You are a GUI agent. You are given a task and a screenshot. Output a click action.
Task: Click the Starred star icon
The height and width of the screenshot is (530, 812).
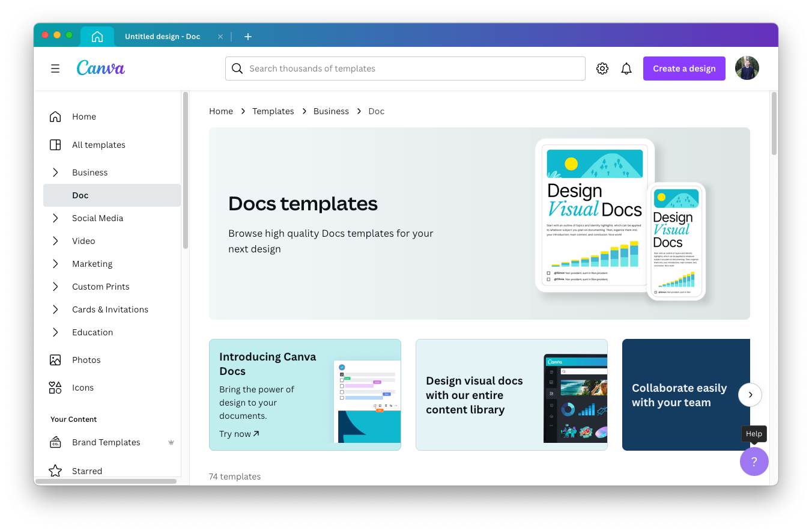point(55,471)
